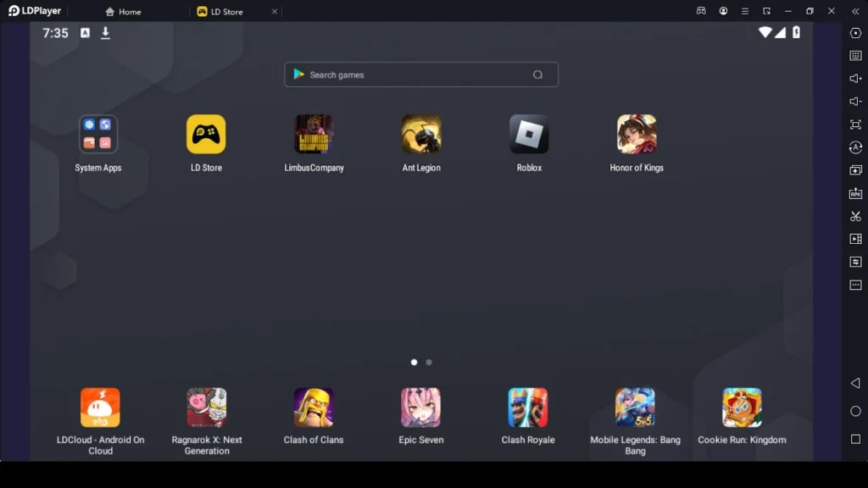Click the Wi-Fi status icon
868x488 pixels.
tap(765, 33)
